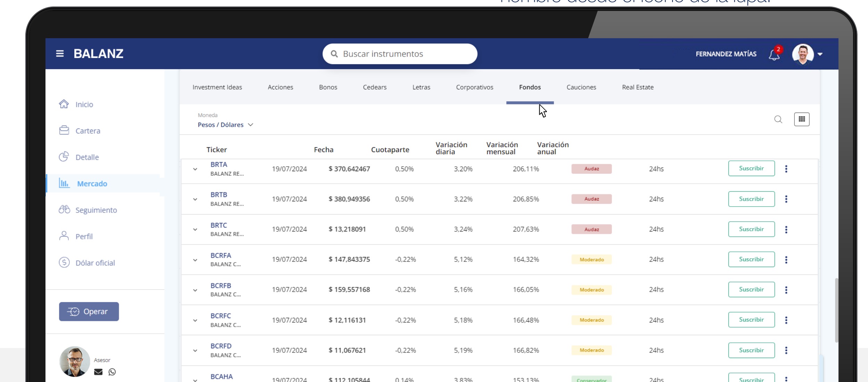This screenshot has width=868, height=382.
Task: Select the Fondos tab
Action: tap(530, 87)
